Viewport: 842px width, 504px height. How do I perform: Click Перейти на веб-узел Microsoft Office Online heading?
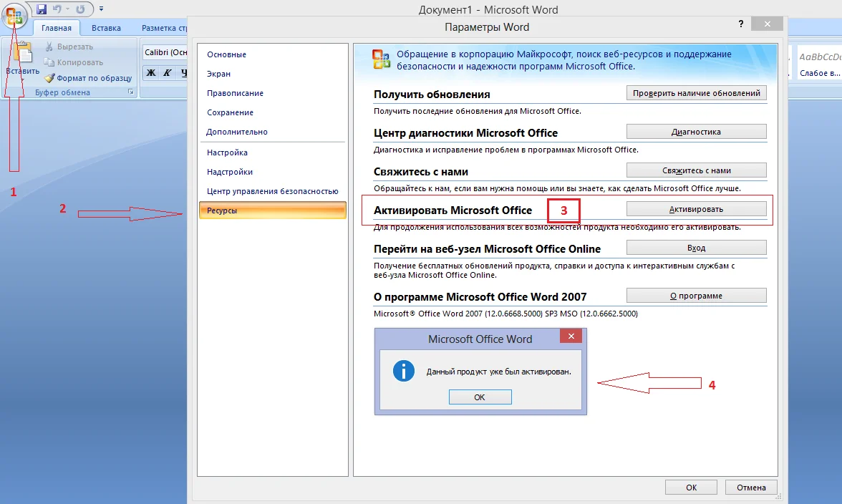point(487,249)
